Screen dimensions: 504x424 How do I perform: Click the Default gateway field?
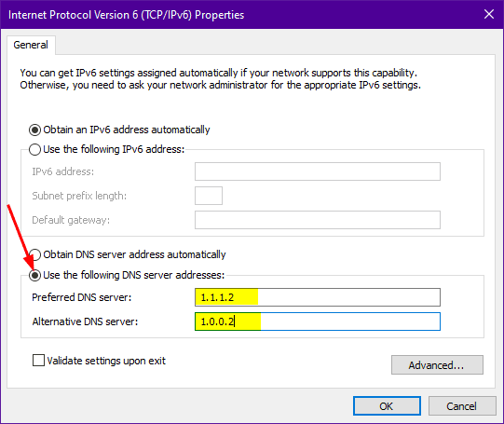click(318, 220)
